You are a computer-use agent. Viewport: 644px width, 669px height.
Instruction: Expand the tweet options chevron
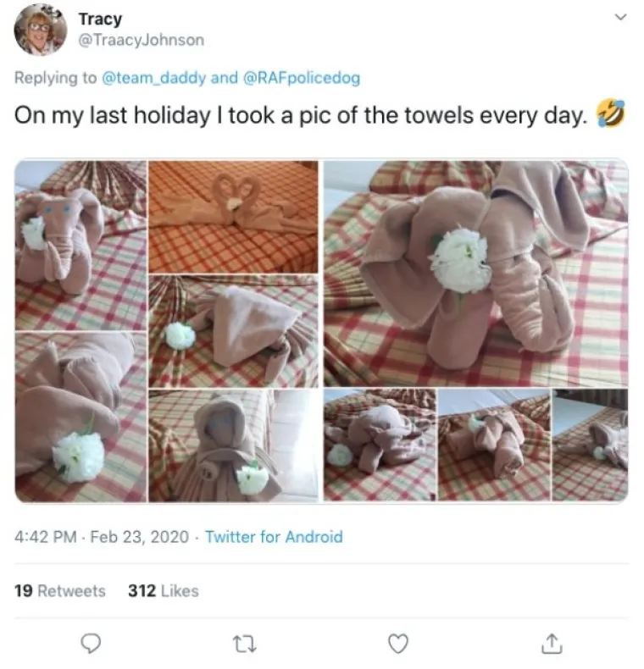pyautogui.click(x=620, y=17)
